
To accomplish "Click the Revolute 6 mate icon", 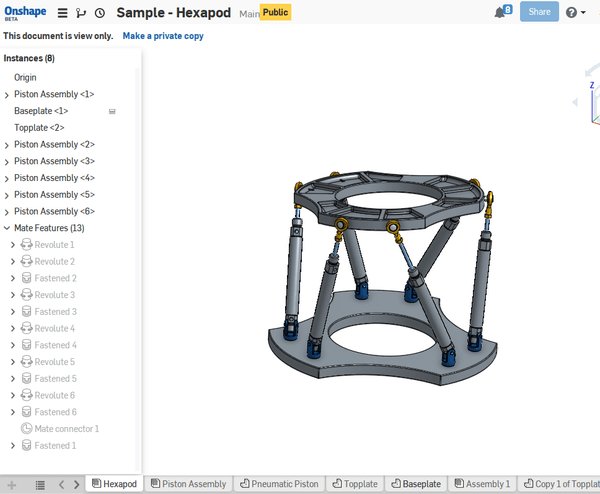I will 26,395.
